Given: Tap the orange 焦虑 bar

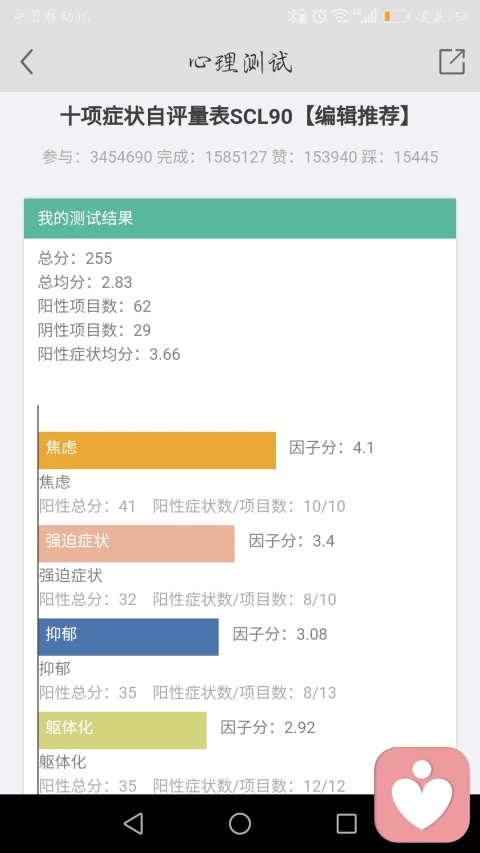Looking at the screenshot, I should coord(157,450).
